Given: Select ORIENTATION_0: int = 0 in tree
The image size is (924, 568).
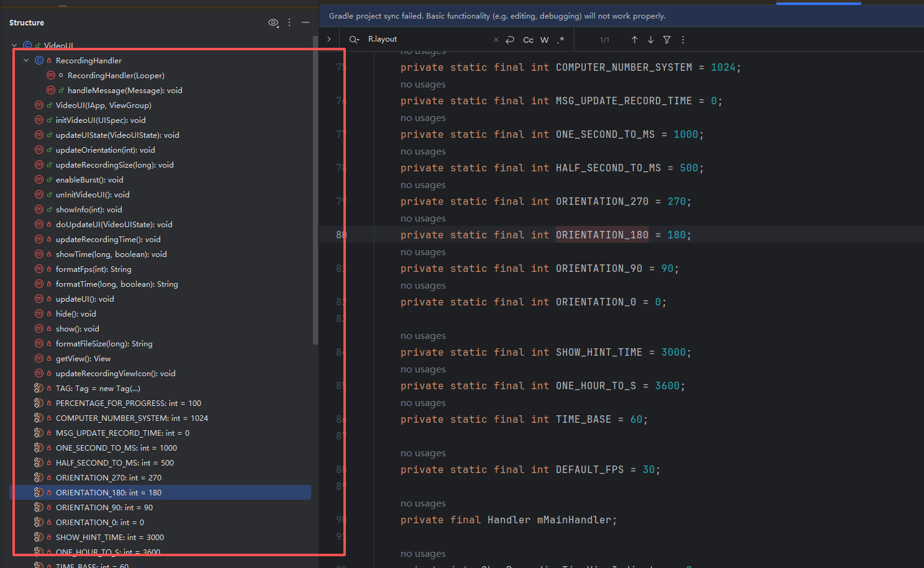Looking at the screenshot, I should 100,522.
